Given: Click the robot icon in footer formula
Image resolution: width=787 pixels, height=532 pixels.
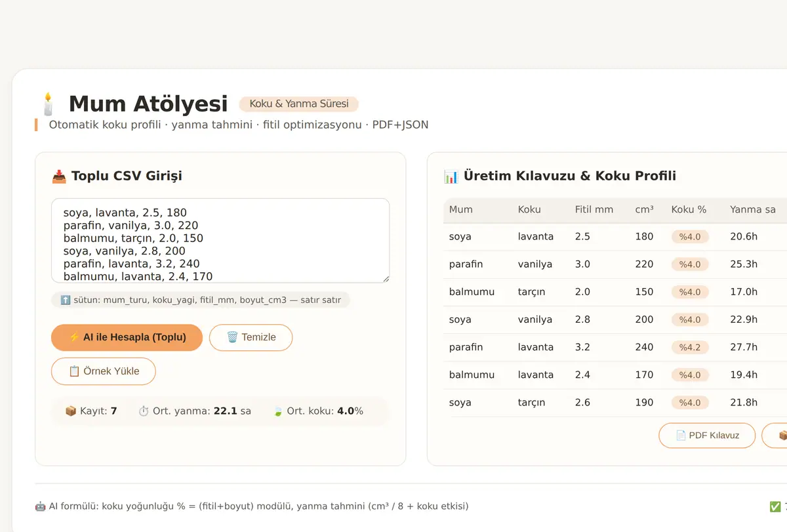Looking at the screenshot, I should point(40,506).
